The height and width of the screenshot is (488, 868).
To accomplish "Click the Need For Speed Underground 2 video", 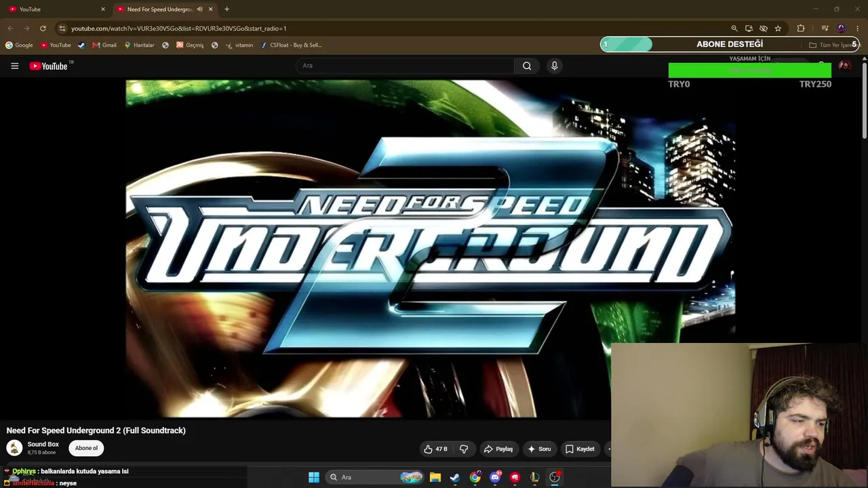I will (x=431, y=249).
